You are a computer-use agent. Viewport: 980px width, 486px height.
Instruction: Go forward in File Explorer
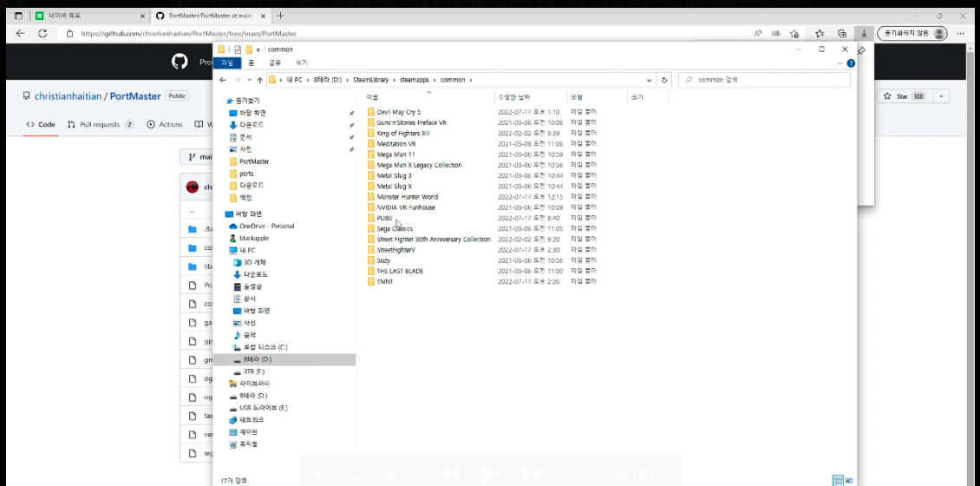pos(238,80)
